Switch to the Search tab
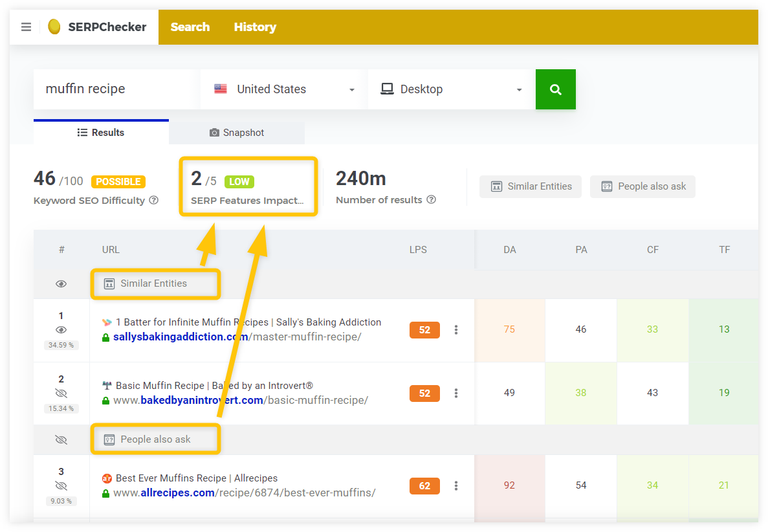The width and height of the screenshot is (768, 532). tap(190, 27)
